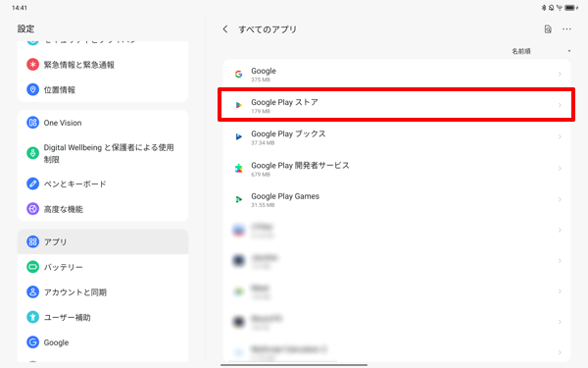Open the 位置情報 settings
This screenshot has height=368, width=588.
(x=103, y=89)
